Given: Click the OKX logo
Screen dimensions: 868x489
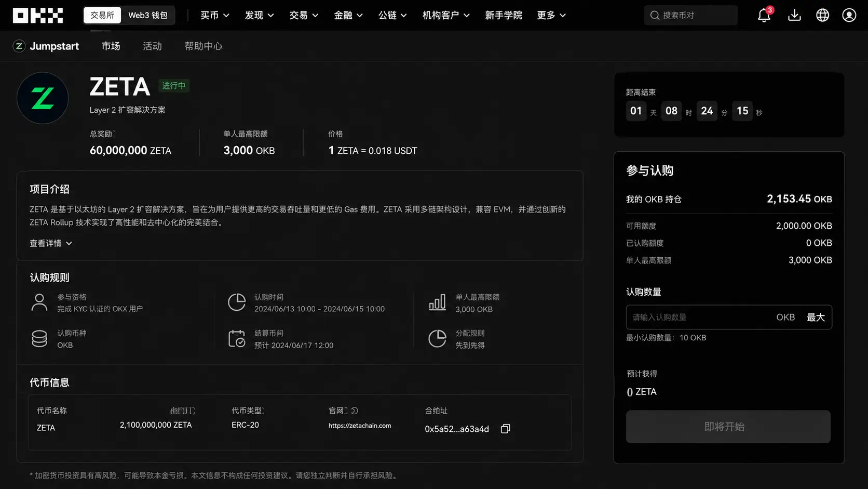Looking at the screenshot, I should coord(38,15).
